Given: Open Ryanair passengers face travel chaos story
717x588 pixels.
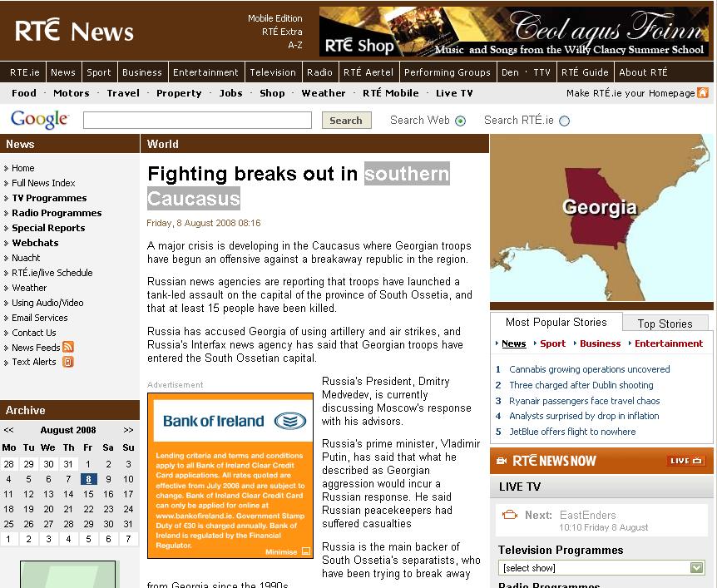Looking at the screenshot, I should [x=585, y=401].
